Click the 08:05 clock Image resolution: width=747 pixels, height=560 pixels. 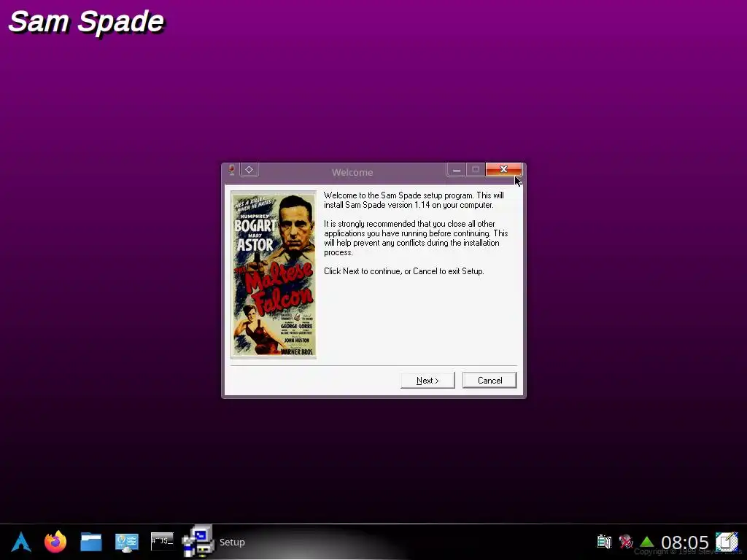(685, 542)
